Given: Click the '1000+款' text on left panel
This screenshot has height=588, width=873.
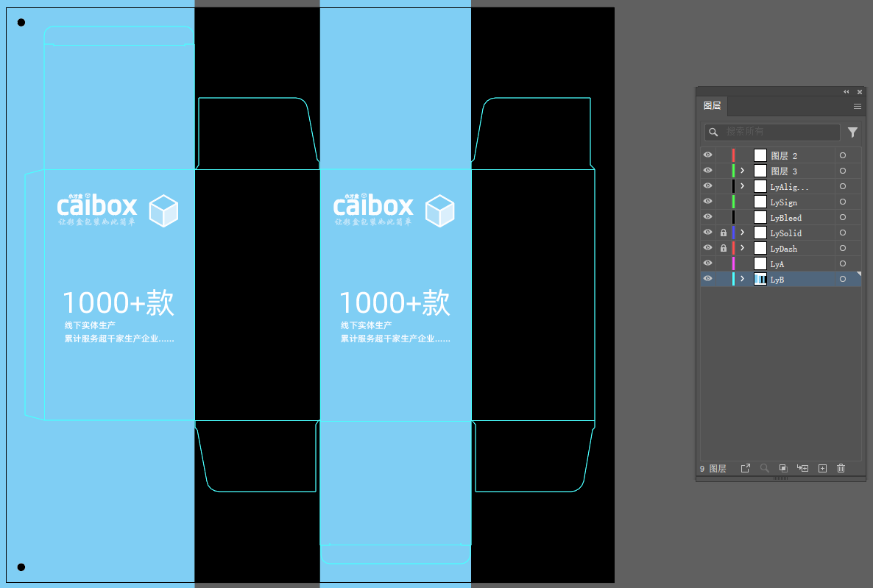Looking at the screenshot, I should (119, 302).
